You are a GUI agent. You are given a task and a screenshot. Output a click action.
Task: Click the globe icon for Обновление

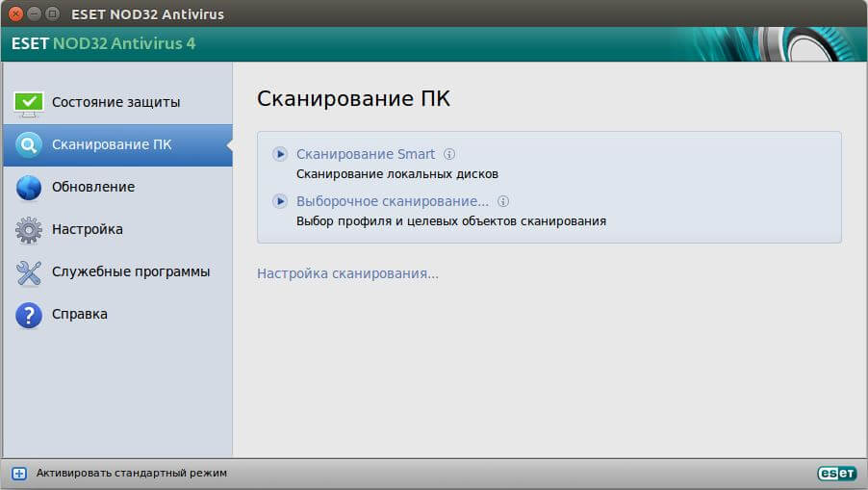tap(28, 188)
